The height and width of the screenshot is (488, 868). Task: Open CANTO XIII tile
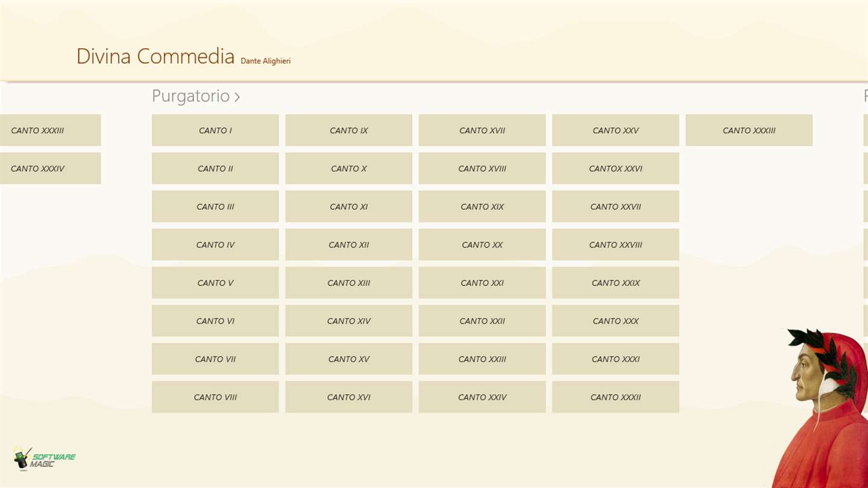tap(349, 283)
